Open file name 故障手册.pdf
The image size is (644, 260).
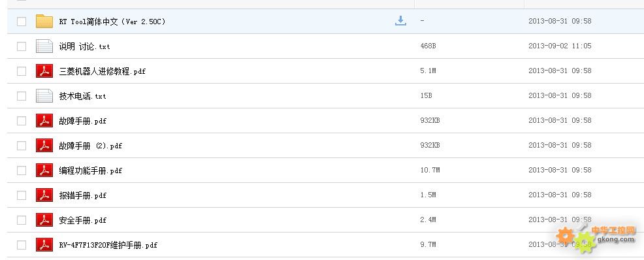tap(82, 121)
